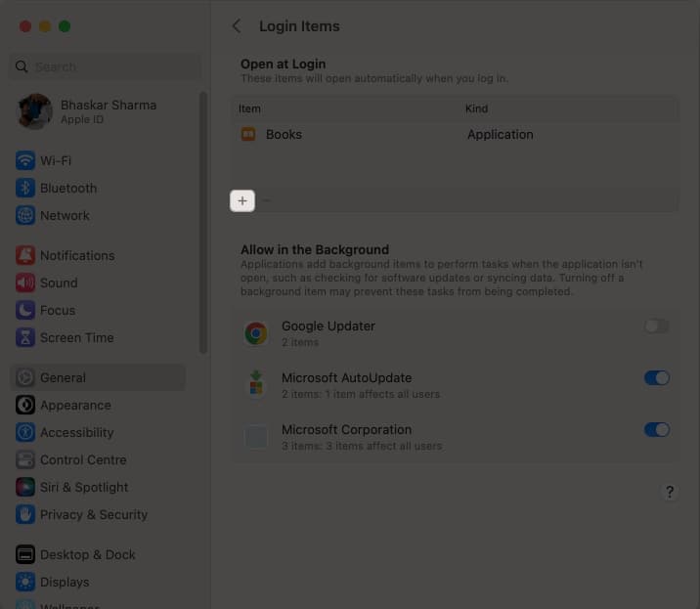Open help with the question mark button
Screen dimensions: 700x609
point(670,492)
